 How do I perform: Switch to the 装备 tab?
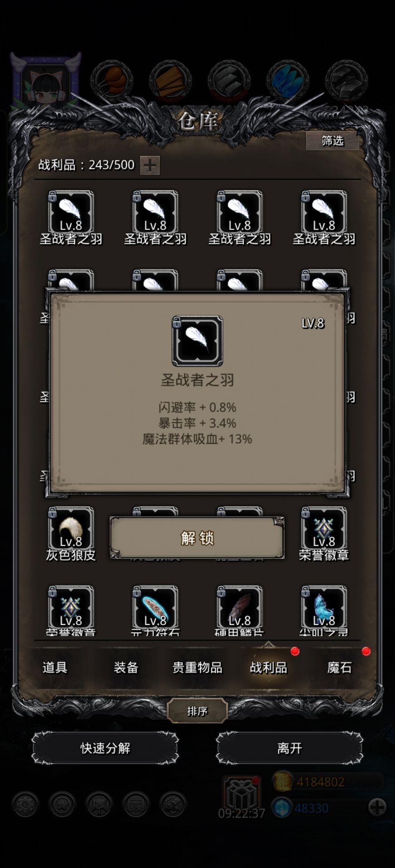click(126, 667)
